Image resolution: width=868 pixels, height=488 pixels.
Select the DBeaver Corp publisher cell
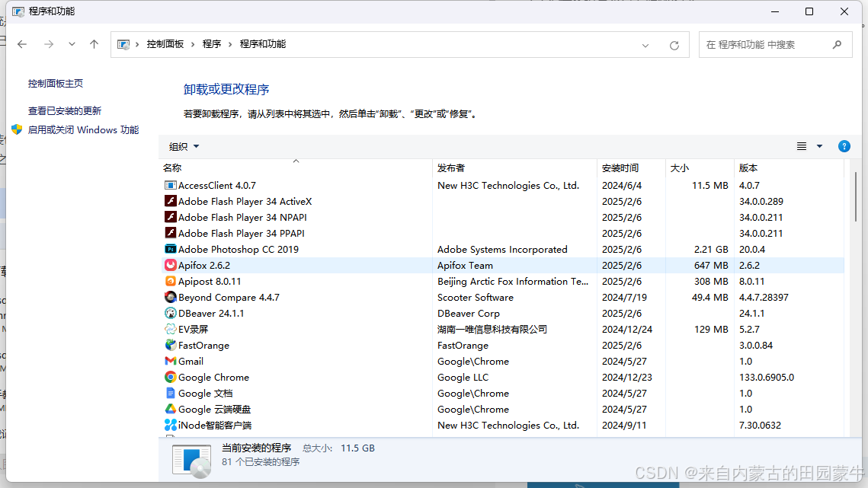coord(469,313)
